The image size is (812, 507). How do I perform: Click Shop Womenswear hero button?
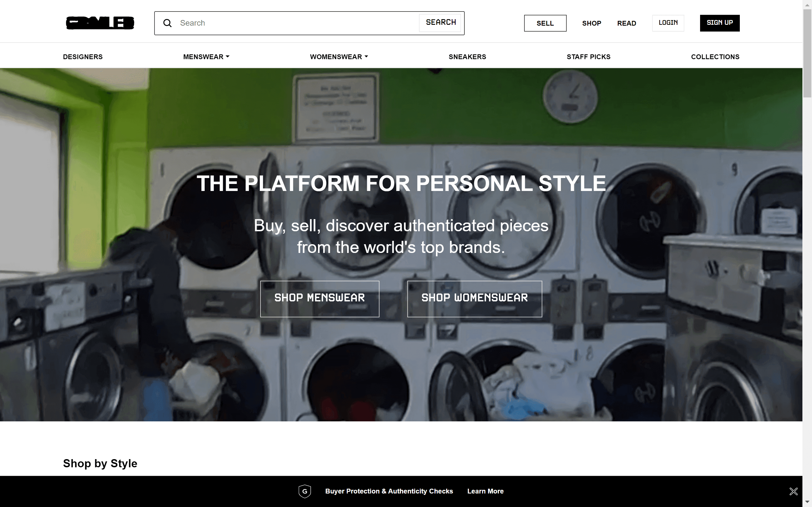point(474,299)
